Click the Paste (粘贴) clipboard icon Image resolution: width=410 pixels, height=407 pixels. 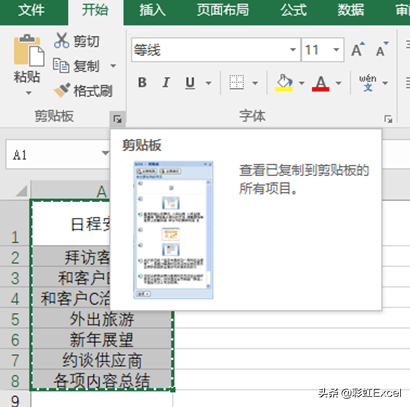pyautogui.click(x=29, y=51)
